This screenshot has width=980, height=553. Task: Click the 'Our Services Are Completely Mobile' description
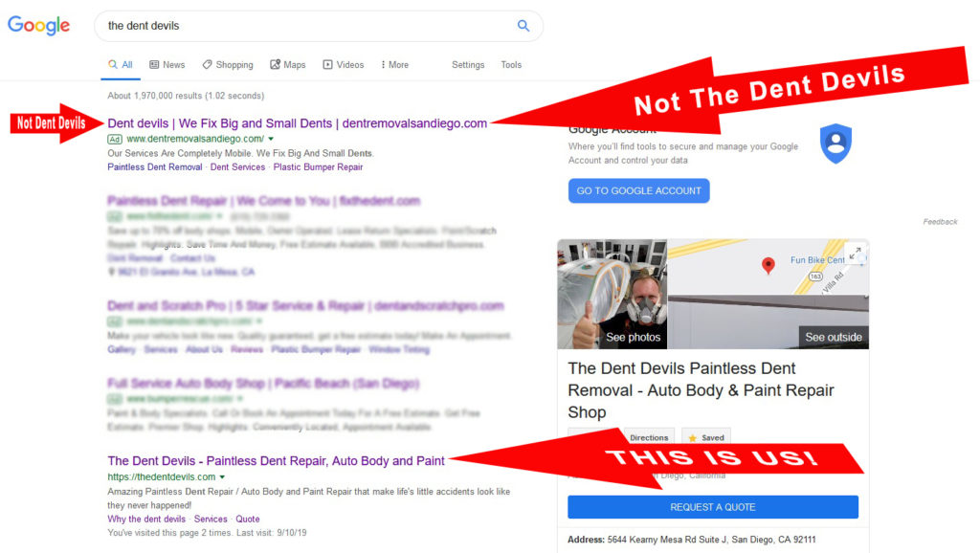pos(240,153)
